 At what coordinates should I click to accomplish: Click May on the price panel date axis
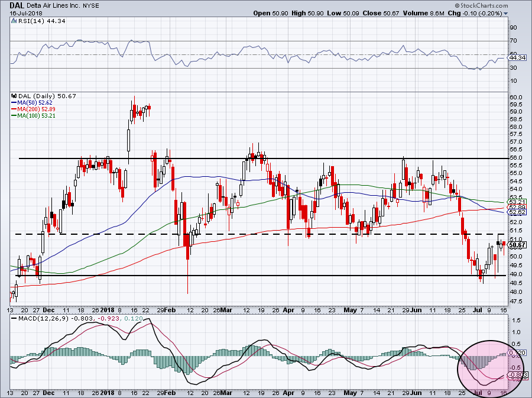(x=350, y=310)
